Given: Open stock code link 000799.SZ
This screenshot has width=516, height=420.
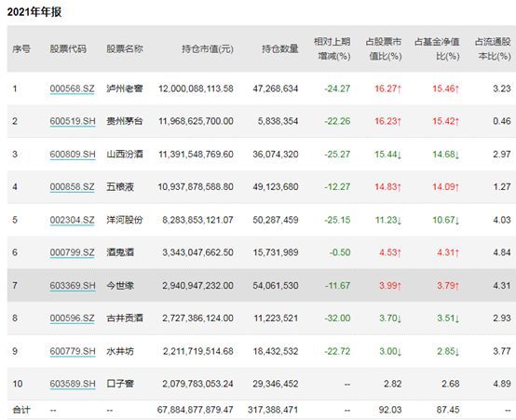Looking at the screenshot, I should 73,252.
